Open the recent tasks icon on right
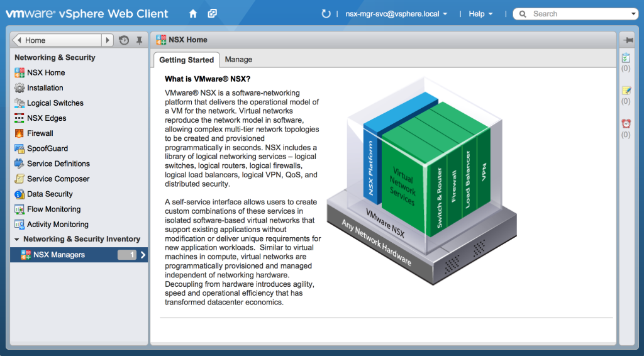 [x=626, y=58]
